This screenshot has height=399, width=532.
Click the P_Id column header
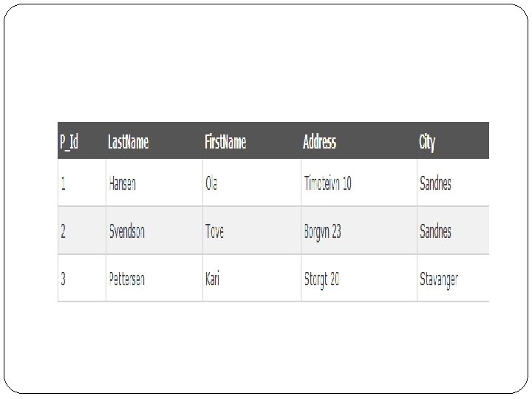[69, 142]
